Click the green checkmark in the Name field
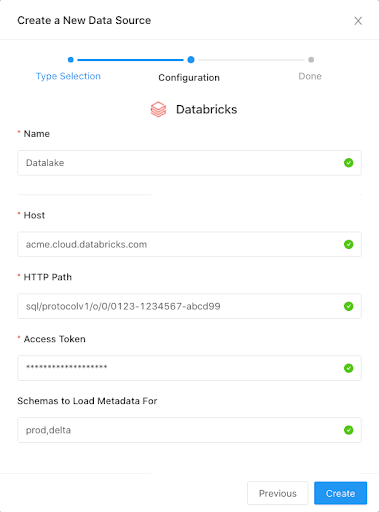 tap(349, 163)
